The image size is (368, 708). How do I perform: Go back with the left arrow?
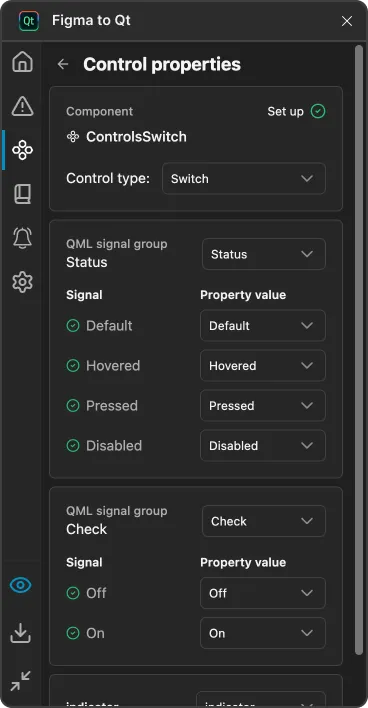(63, 64)
